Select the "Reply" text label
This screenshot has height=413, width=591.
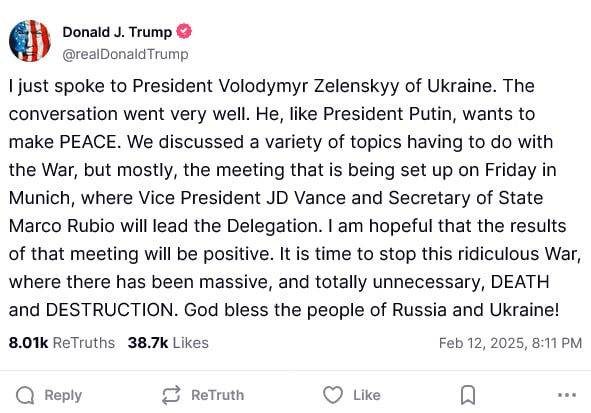pyautogui.click(x=63, y=395)
